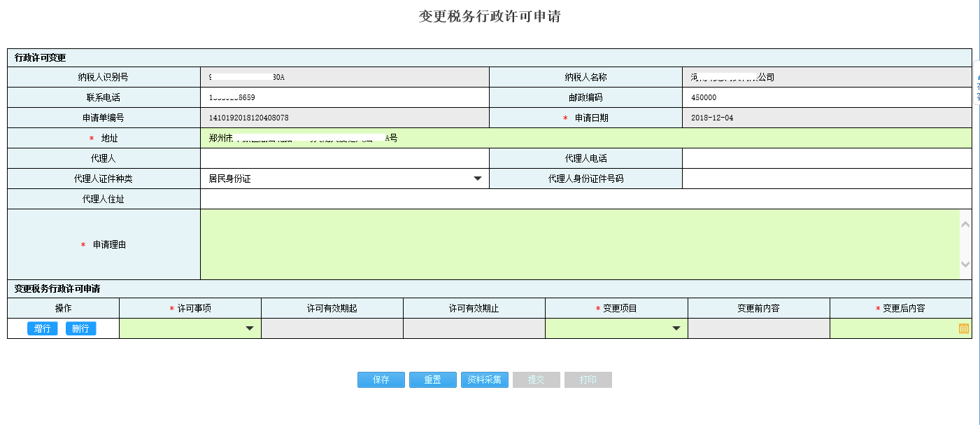Click the 重置 button to reset form
The width and height of the screenshot is (980, 425).
tap(432, 379)
